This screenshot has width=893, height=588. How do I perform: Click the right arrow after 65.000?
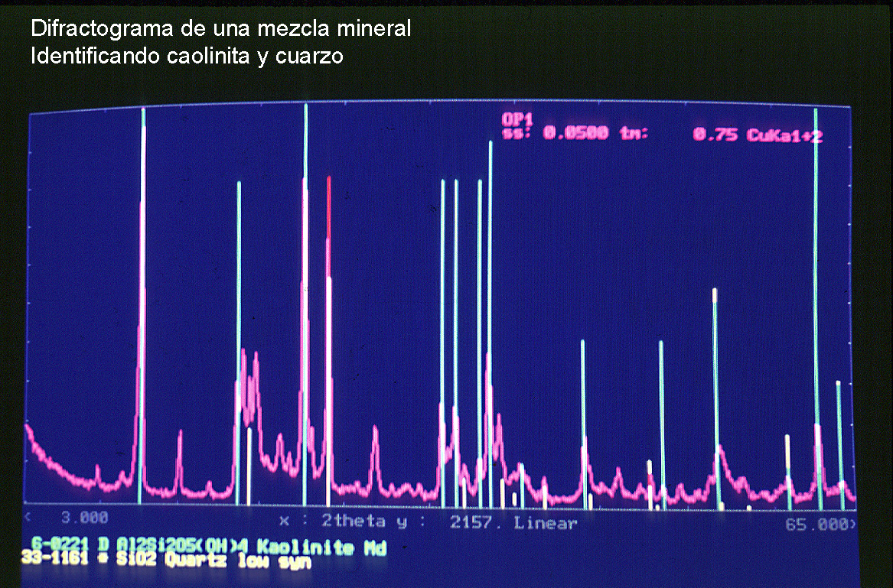click(x=852, y=525)
